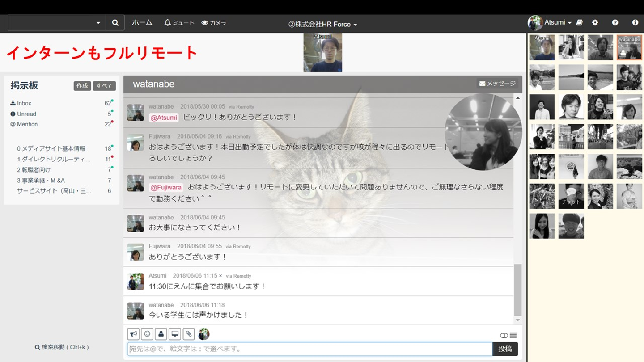
Task: Click the timestamp 2018/06/06 11:18
Action: (x=203, y=305)
